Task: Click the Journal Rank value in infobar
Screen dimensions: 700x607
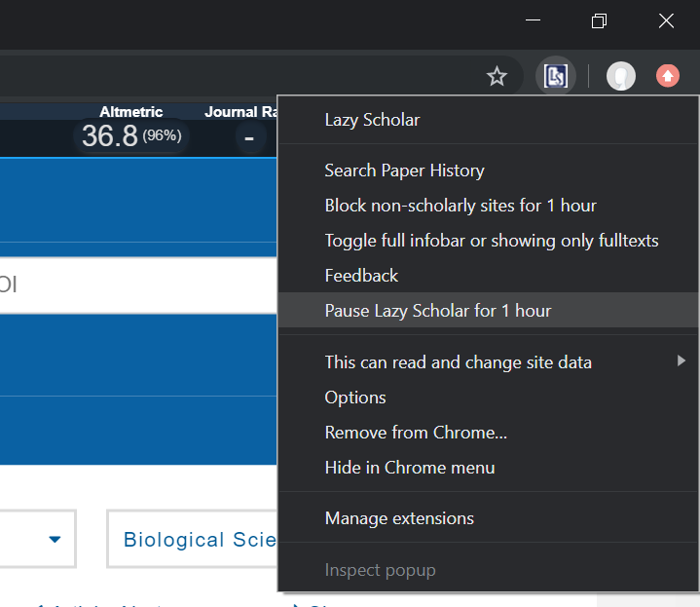Action: click(x=249, y=137)
